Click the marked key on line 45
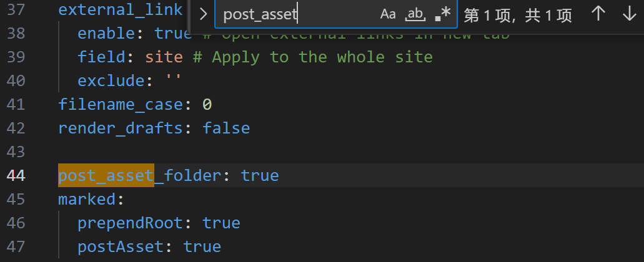 tap(87, 200)
